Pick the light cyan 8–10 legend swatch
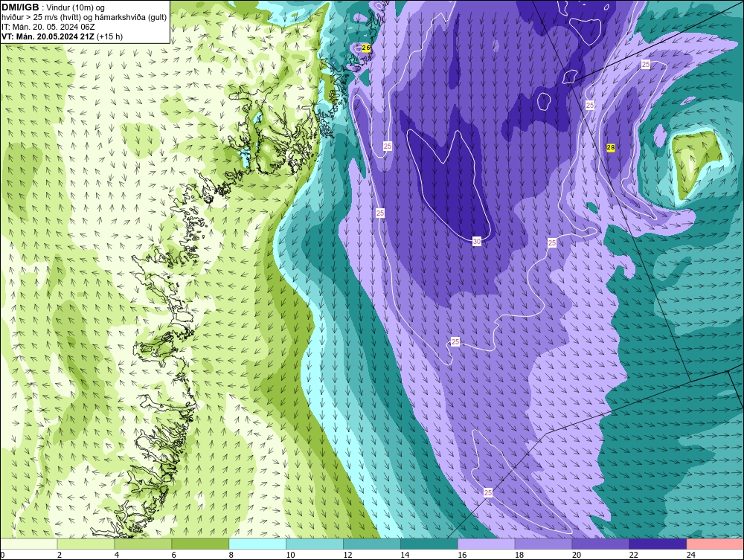This screenshot has width=744, height=560. pos(257,544)
